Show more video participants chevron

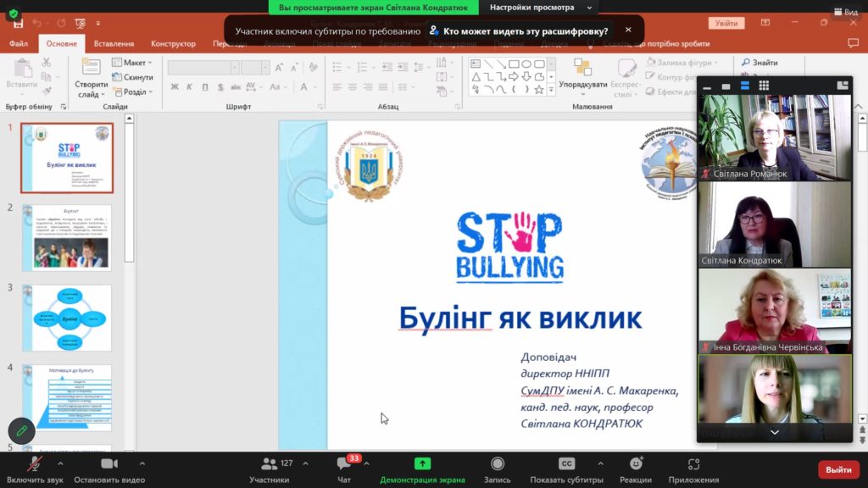[x=775, y=432]
